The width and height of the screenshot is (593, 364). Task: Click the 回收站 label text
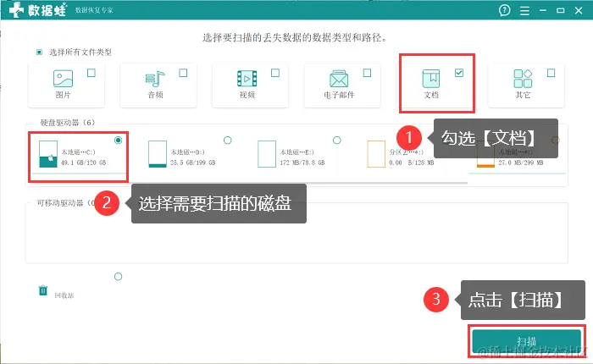(x=64, y=295)
